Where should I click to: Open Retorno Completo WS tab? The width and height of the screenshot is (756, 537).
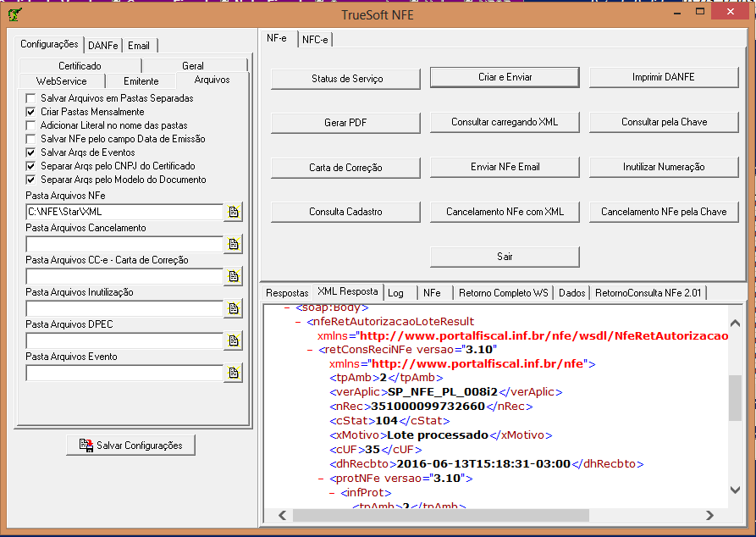[x=504, y=293]
